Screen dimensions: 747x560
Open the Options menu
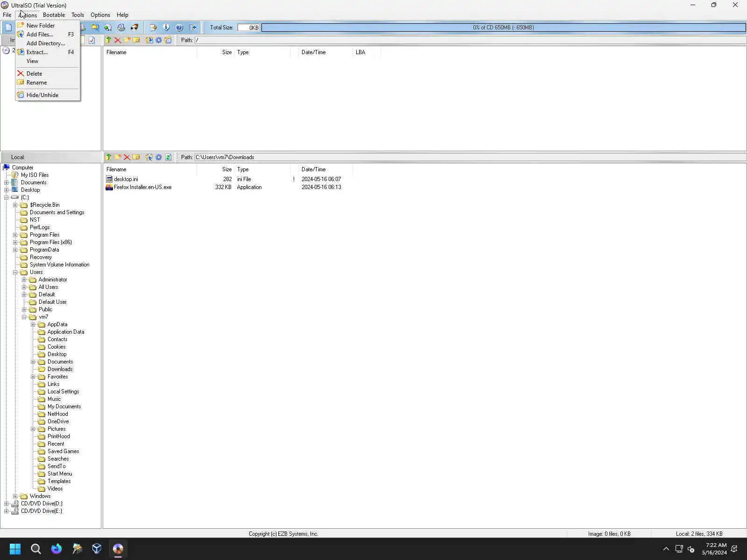(100, 15)
